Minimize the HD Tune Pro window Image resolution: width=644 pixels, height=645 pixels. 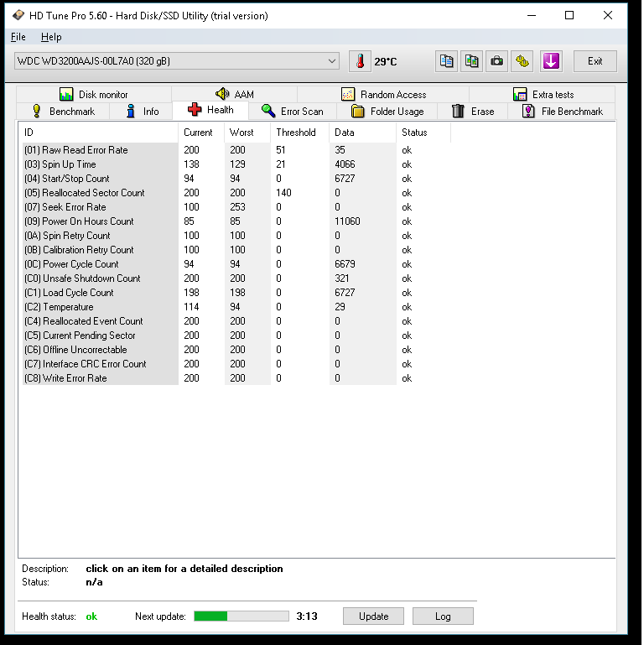tap(532, 16)
